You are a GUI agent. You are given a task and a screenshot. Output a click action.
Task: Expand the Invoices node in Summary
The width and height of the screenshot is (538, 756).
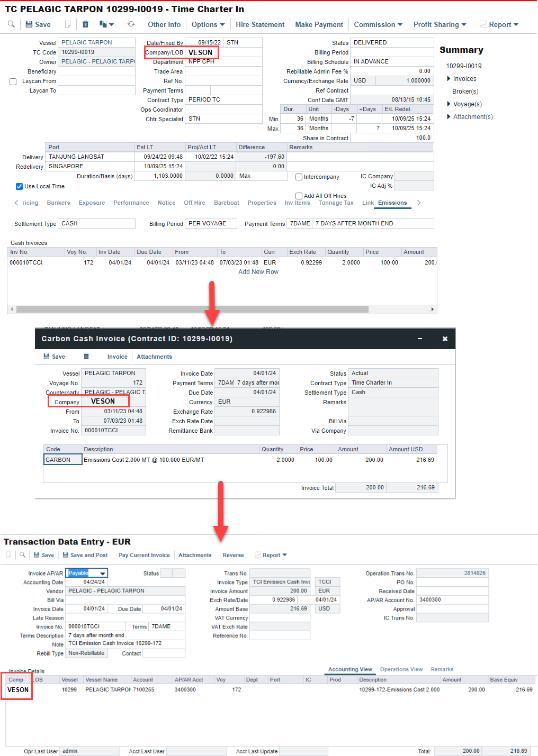point(449,79)
